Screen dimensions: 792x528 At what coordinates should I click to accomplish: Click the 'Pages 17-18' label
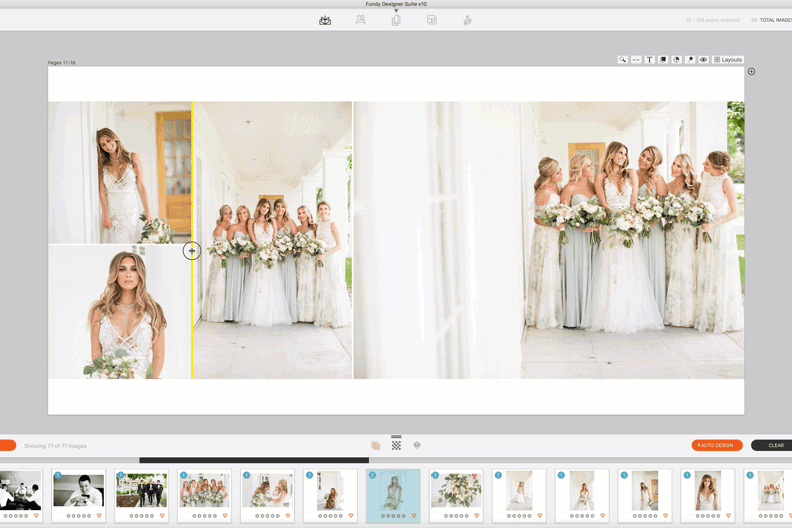pyautogui.click(x=62, y=63)
